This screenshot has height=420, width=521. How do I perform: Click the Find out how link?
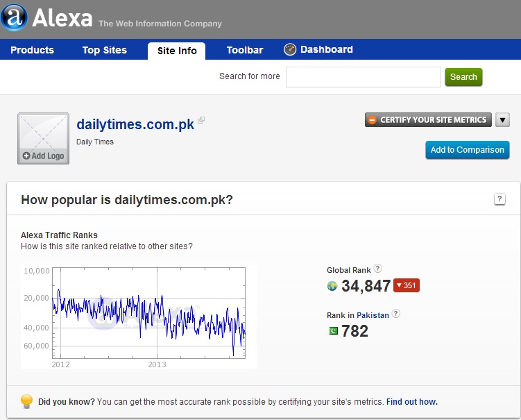click(x=411, y=402)
